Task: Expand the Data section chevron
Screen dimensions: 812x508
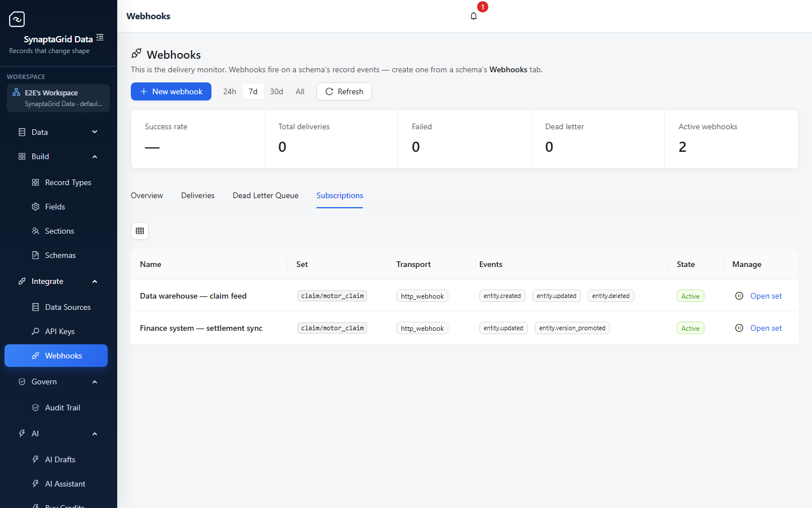Action: [x=95, y=132]
